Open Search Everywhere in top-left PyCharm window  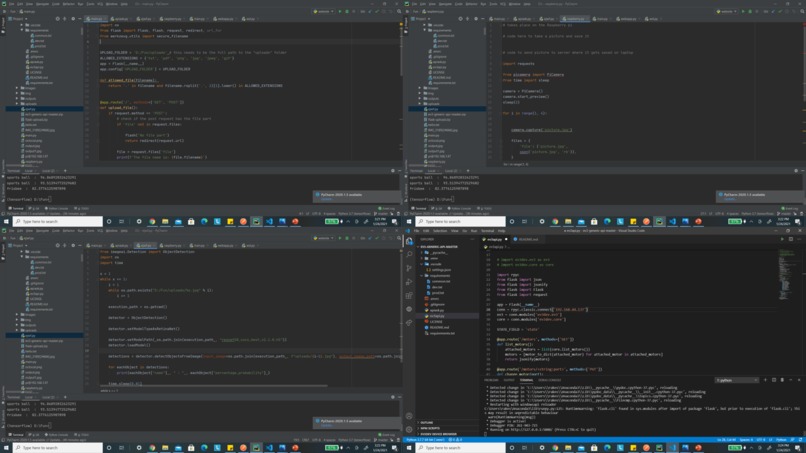(399, 11)
